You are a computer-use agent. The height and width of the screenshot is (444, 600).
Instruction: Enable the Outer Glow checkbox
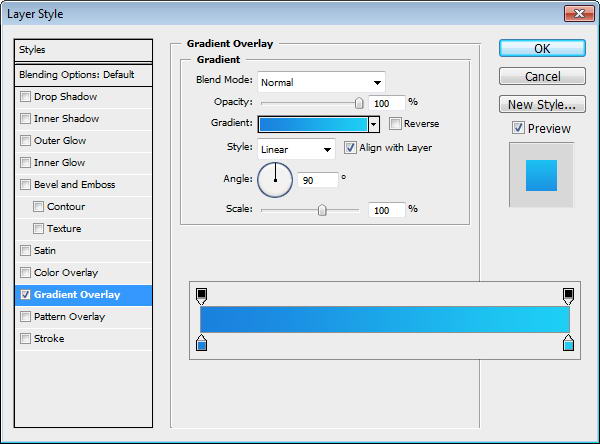tap(25, 140)
